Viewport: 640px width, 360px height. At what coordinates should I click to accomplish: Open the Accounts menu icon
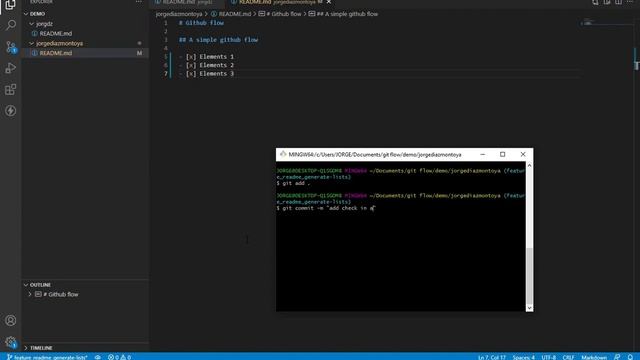pyautogui.click(x=11, y=320)
